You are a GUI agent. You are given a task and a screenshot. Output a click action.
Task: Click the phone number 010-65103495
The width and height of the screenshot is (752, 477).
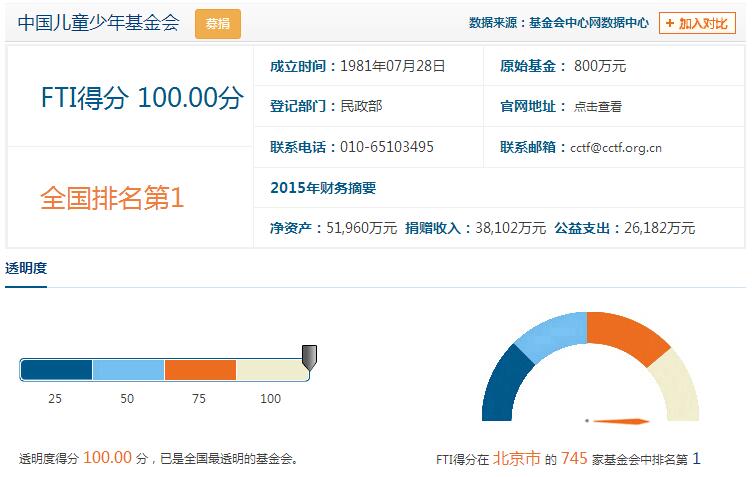tap(387, 147)
